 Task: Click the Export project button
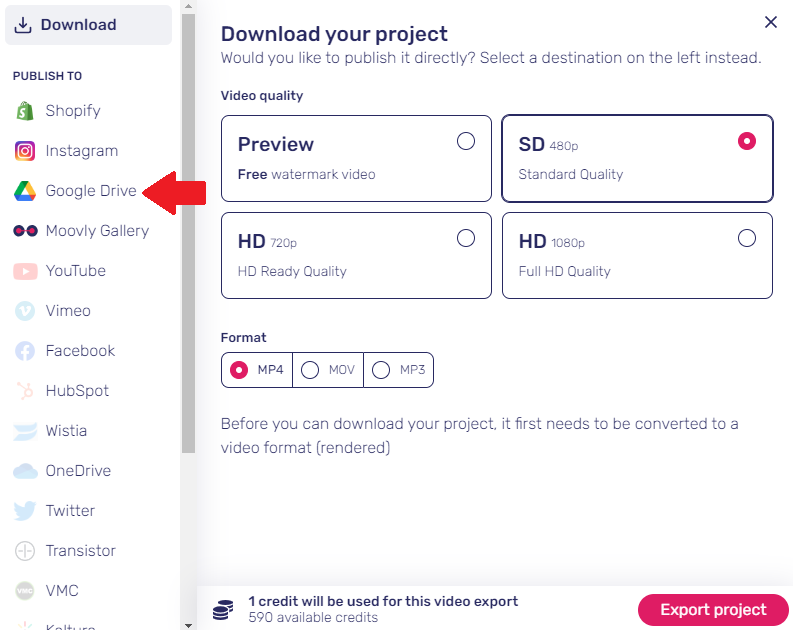click(713, 610)
